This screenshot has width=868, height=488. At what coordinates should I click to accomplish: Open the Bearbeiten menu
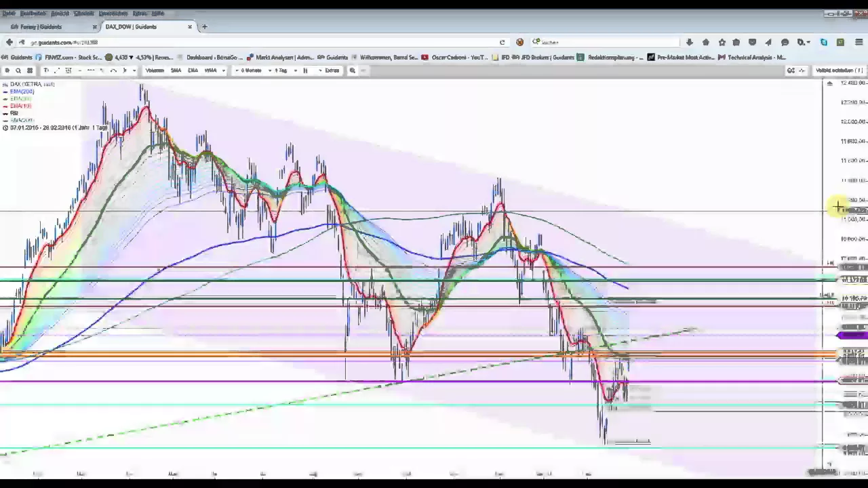pos(33,13)
